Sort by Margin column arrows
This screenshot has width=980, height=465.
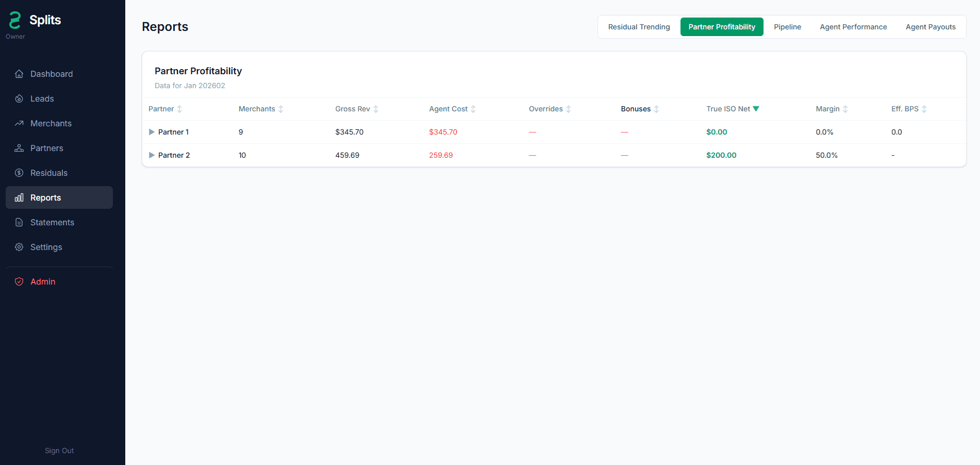pyautogui.click(x=845, y=109)
